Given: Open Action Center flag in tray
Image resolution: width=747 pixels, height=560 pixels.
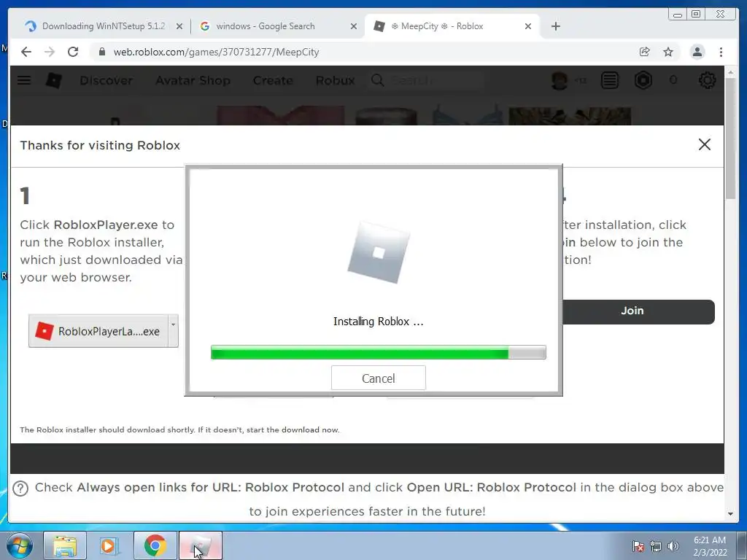Looking at the screenshot, I should pyautogui.click(x=638, y=546).
